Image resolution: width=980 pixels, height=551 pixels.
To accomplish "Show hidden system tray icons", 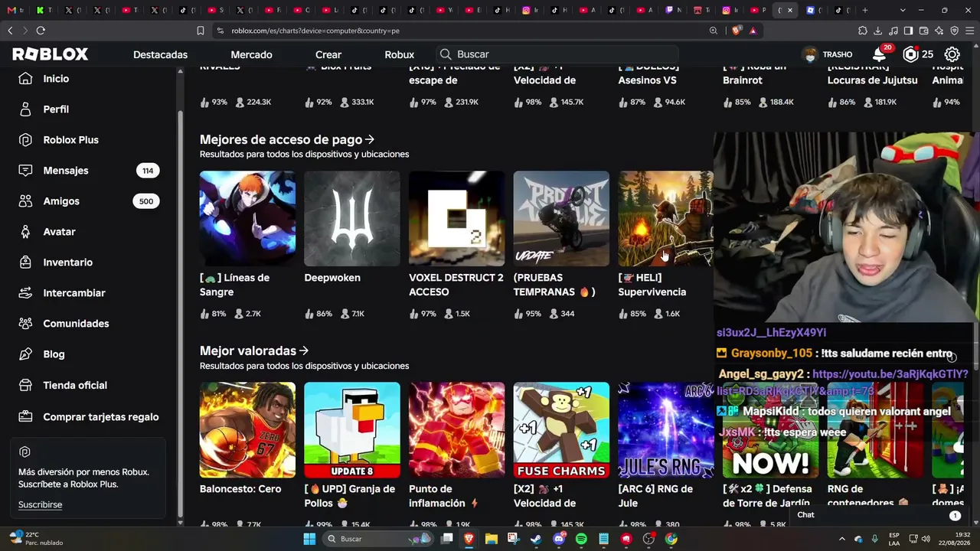I will tap(842, 539).
